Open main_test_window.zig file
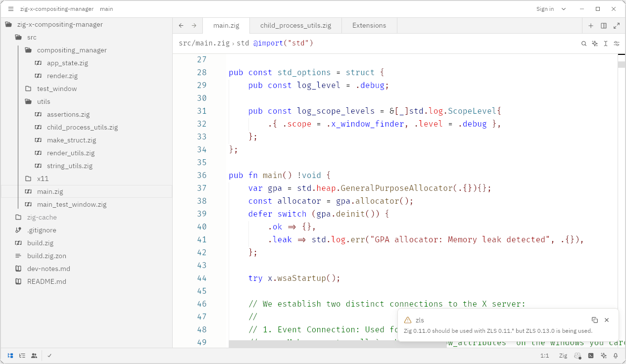 tap(86, 204)
